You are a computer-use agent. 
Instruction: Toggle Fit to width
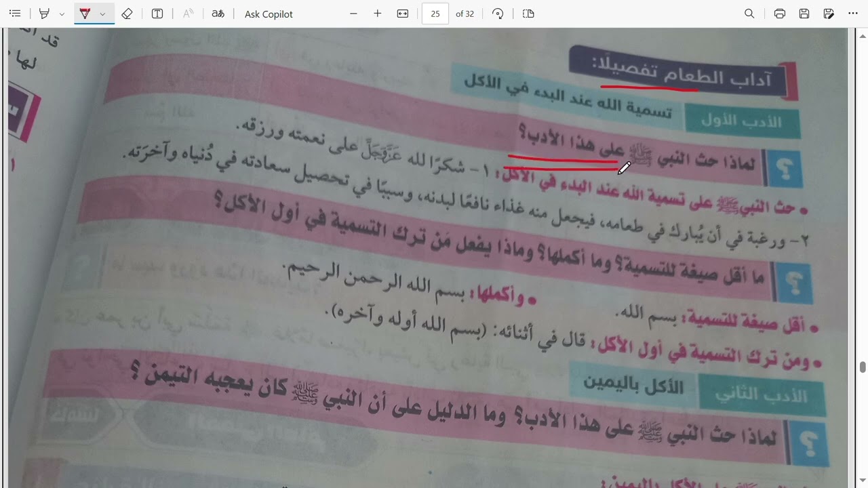tap(403, 14)
